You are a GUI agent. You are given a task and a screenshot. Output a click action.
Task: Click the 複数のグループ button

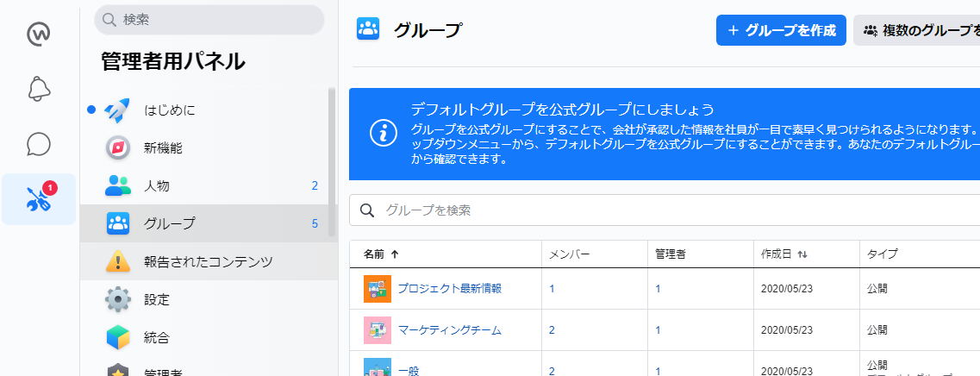[916, 30]
